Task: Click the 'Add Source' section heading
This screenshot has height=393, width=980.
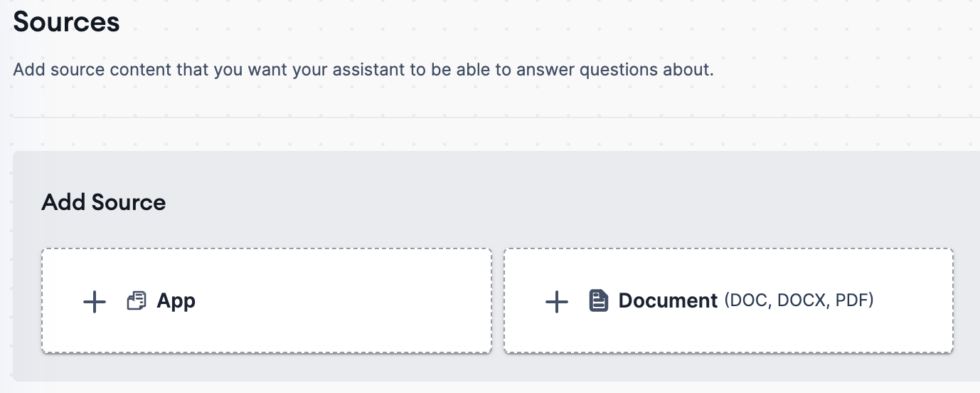Action: click(x=104, y=202)
